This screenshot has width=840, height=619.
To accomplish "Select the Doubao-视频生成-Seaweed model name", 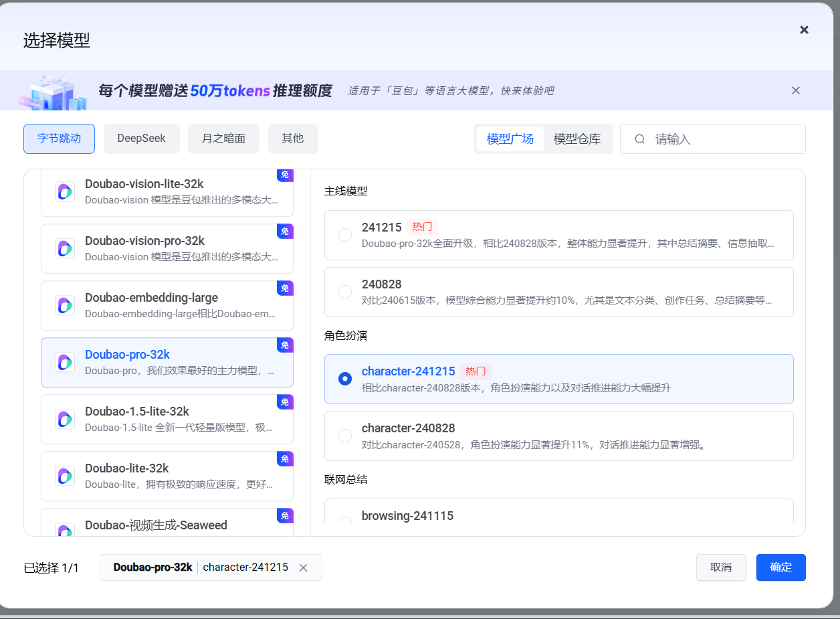I will click(x=156, y=525).
